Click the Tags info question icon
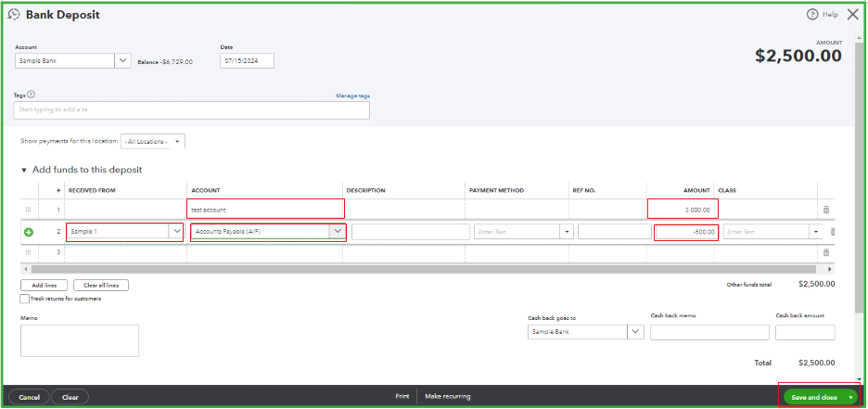This screenshot has width=868, height=409. tap(31, 95)
